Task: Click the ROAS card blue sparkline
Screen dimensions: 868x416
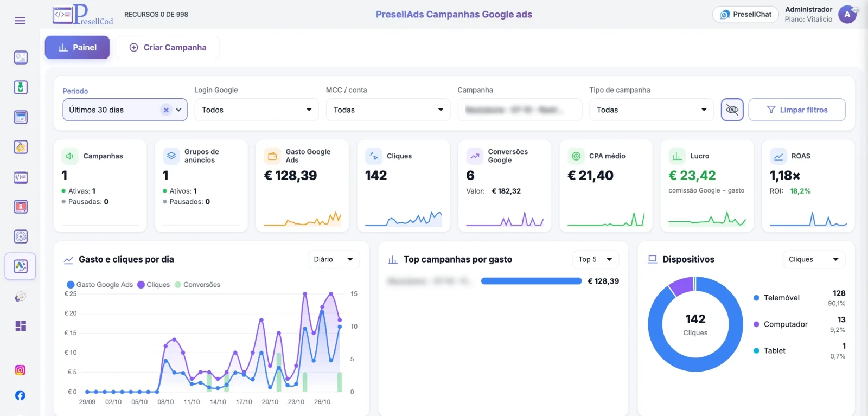Action: [808, 219]
